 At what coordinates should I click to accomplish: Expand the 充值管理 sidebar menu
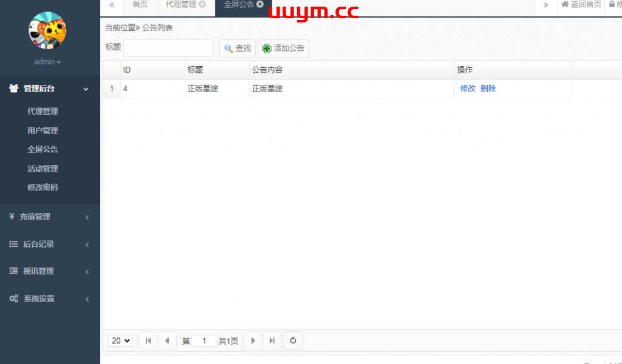(x=50, y=217)
